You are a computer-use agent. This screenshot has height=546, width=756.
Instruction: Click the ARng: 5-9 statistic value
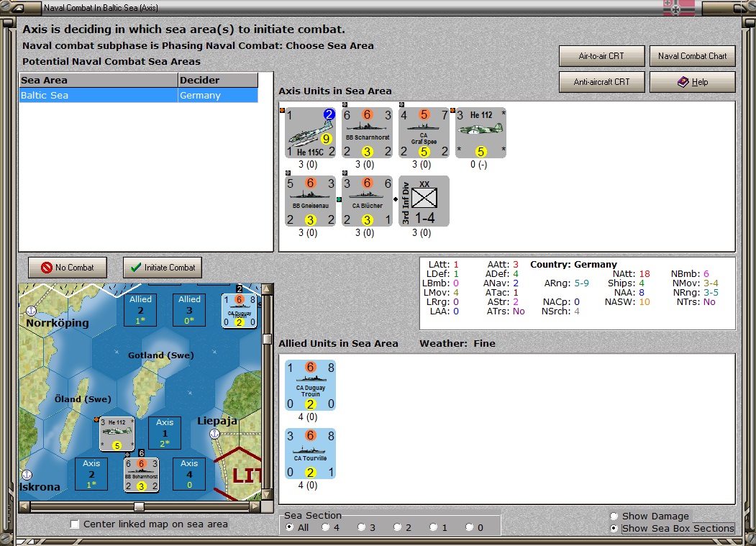pos(581,283)
